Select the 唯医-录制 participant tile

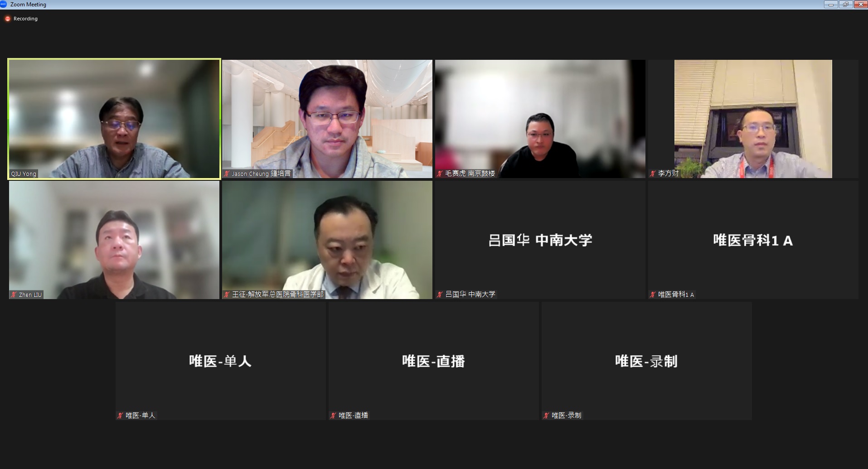click(647, 361)
